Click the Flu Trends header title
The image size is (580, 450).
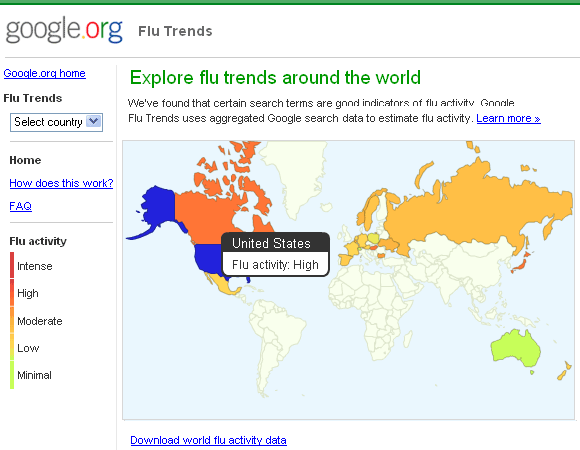(175, 31)
